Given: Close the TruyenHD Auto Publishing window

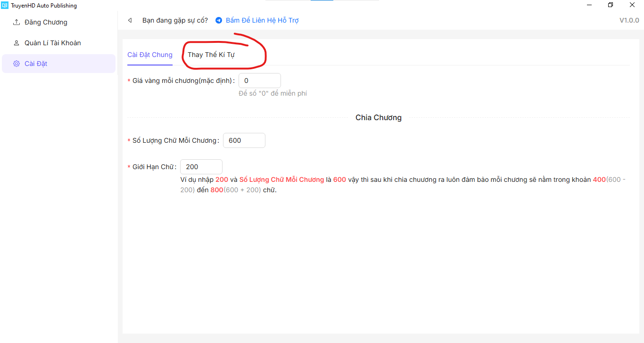Looking at the screenshot, I should pyautogui.click(x=632, y=5).
